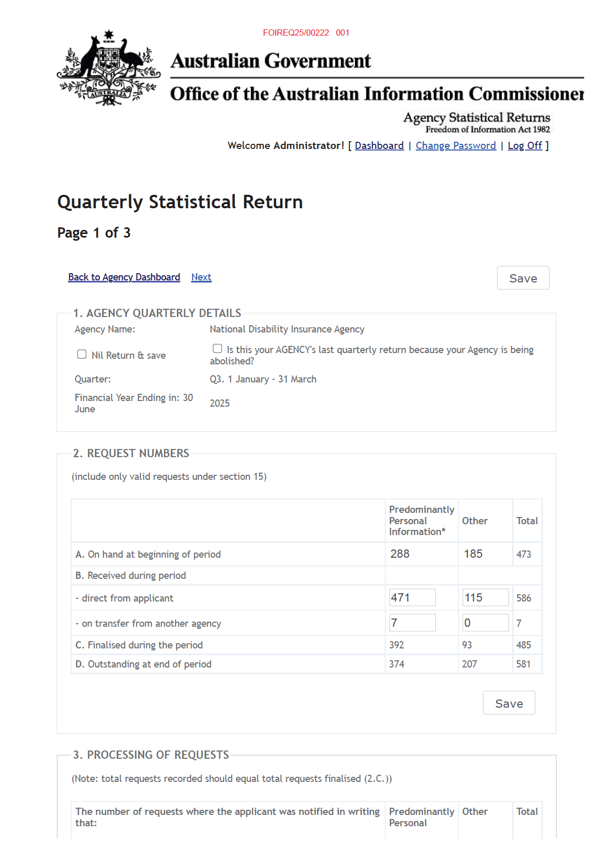Select the on-hand Other value 185
The image size is (613, 868).
(473, 554)
